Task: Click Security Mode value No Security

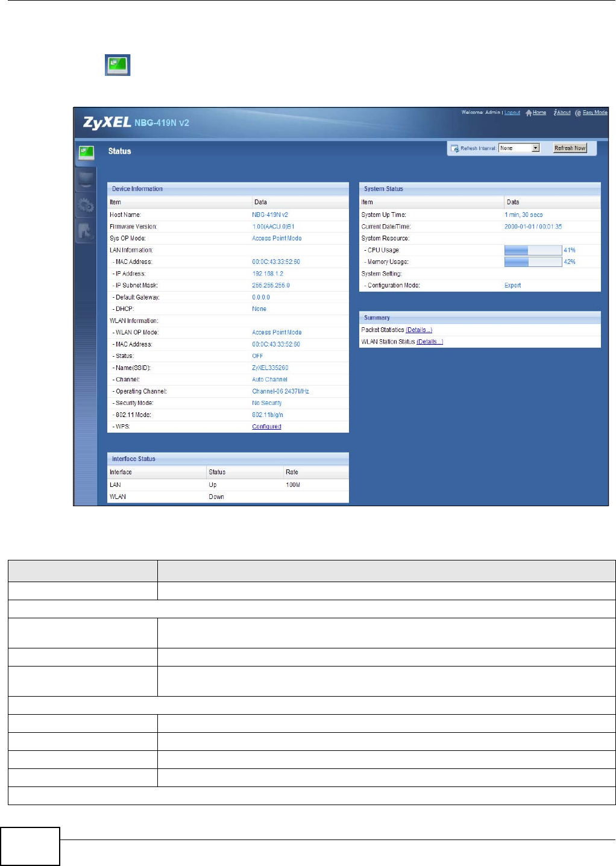Action: (267, 403)
